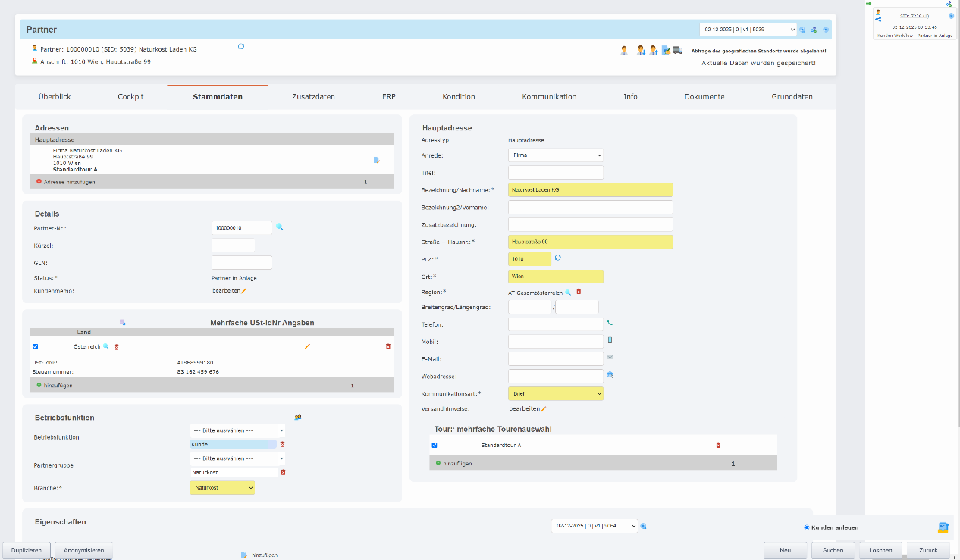Remove the Kunde Betriebsfunktion entry
960x560 pixels.
coord(283,445)
